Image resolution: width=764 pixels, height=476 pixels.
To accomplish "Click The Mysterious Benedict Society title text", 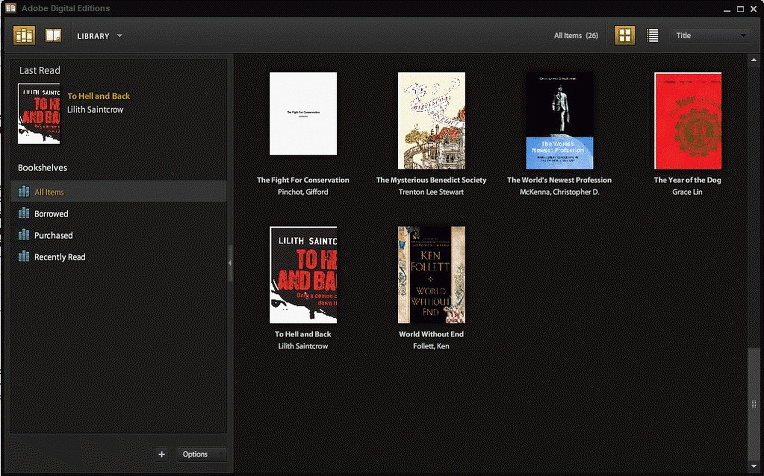I will pos(431,180).
